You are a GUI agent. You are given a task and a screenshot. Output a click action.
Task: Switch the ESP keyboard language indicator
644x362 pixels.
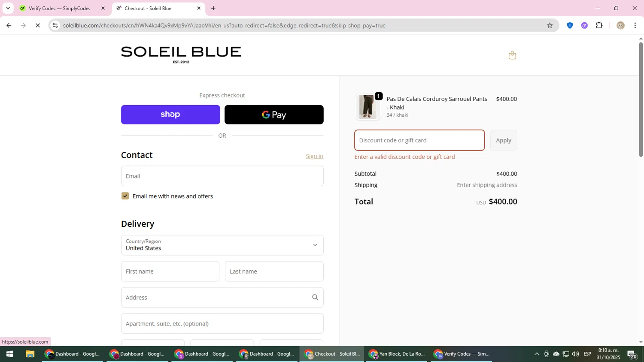pos(587,354)
